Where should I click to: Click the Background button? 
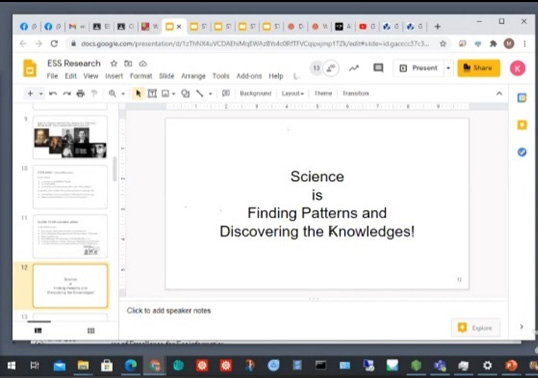[x=256, y=93]
